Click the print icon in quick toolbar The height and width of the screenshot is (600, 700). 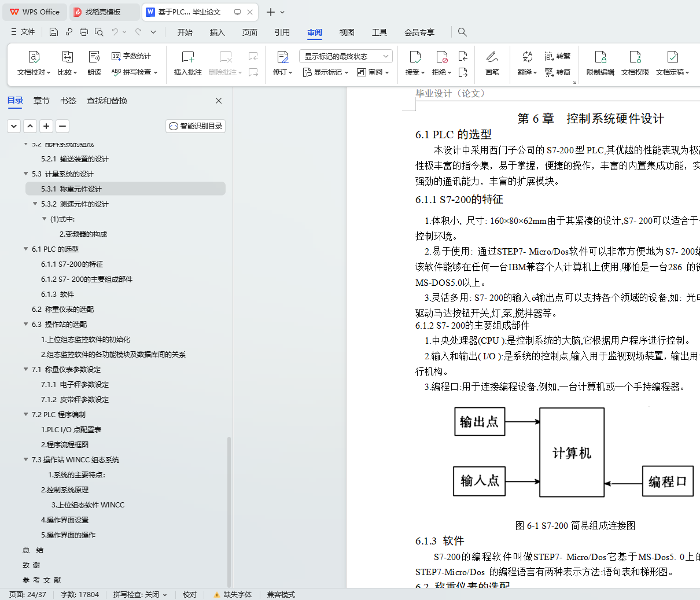click(x=84, y=32)
